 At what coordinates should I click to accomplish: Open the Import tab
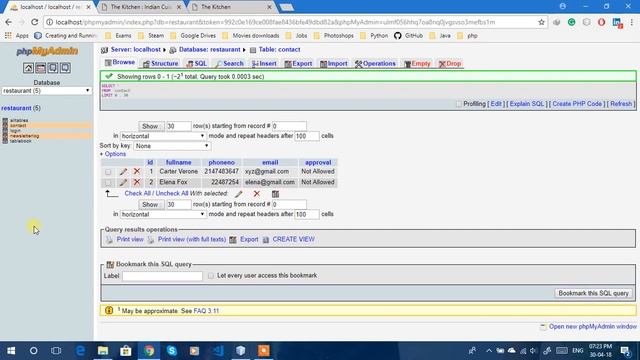(x=334, y=64)
